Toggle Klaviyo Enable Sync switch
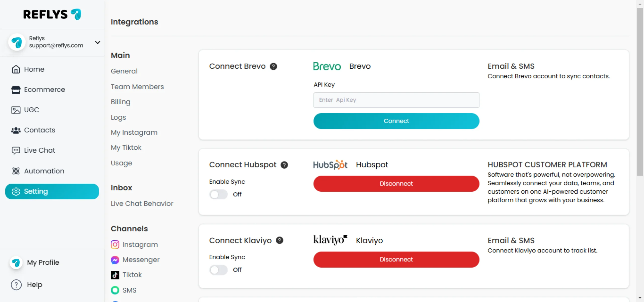This screenshot has height=302, width=644. (x=218, y=270)
